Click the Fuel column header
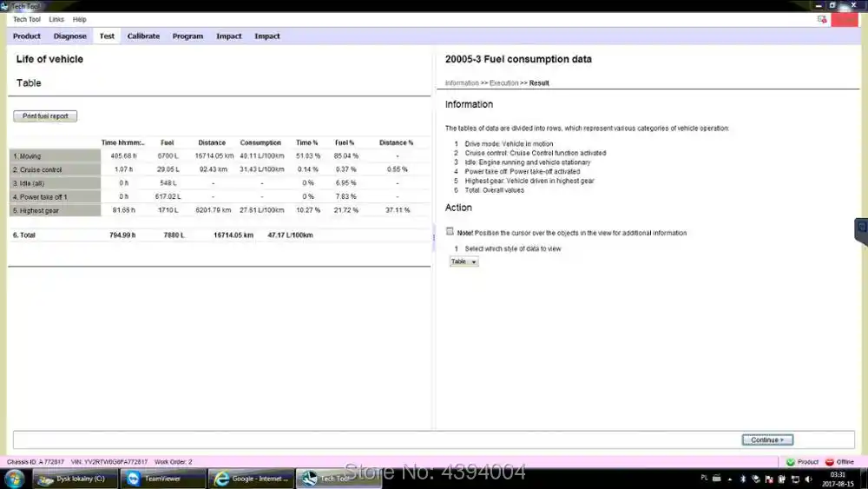Viewport: 868px width, 489px height. click(168, 143)
